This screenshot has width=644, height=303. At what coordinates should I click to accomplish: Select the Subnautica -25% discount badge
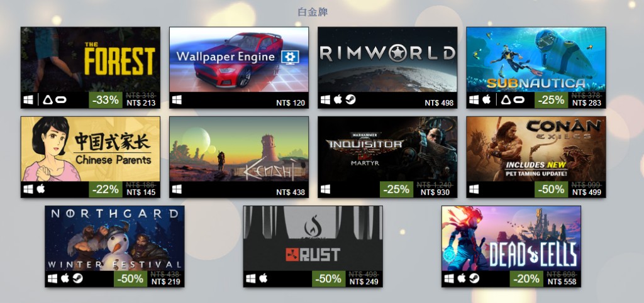tap(551, 100)
